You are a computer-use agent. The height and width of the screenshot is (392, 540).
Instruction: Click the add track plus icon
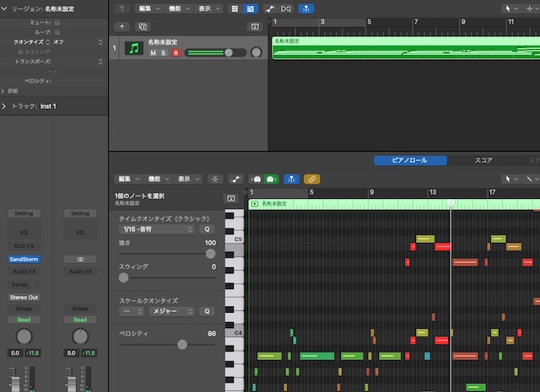122,26
